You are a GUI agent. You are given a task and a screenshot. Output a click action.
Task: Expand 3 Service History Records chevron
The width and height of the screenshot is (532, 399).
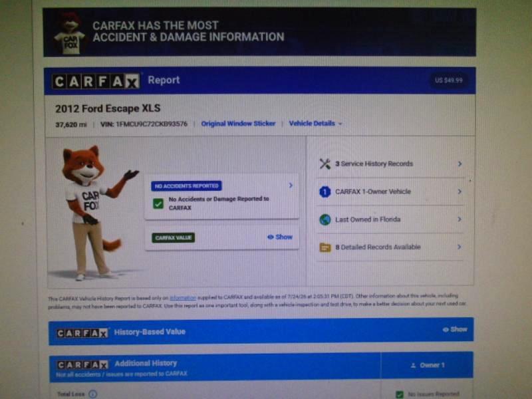460,164
